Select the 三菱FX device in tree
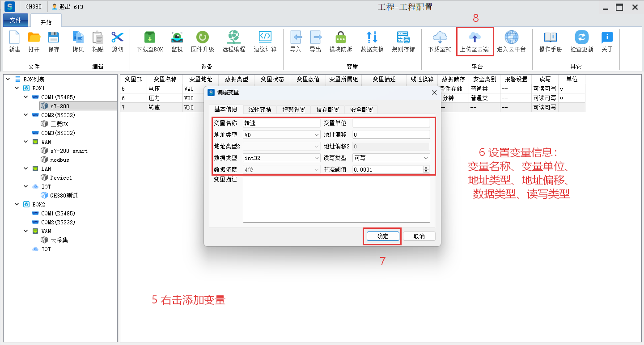This screenshot has width=644, height=345. (x=55, y=124)
